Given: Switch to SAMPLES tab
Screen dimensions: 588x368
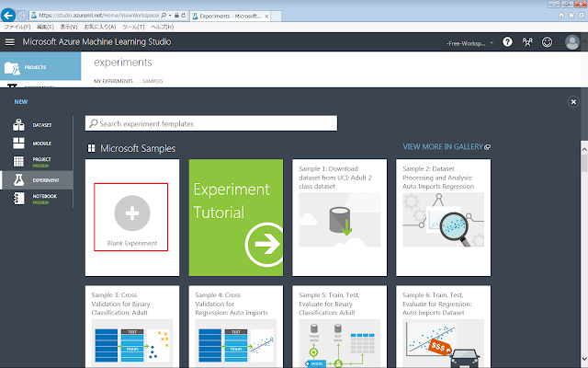Looking at the screenshot, I should coord(153,81).
